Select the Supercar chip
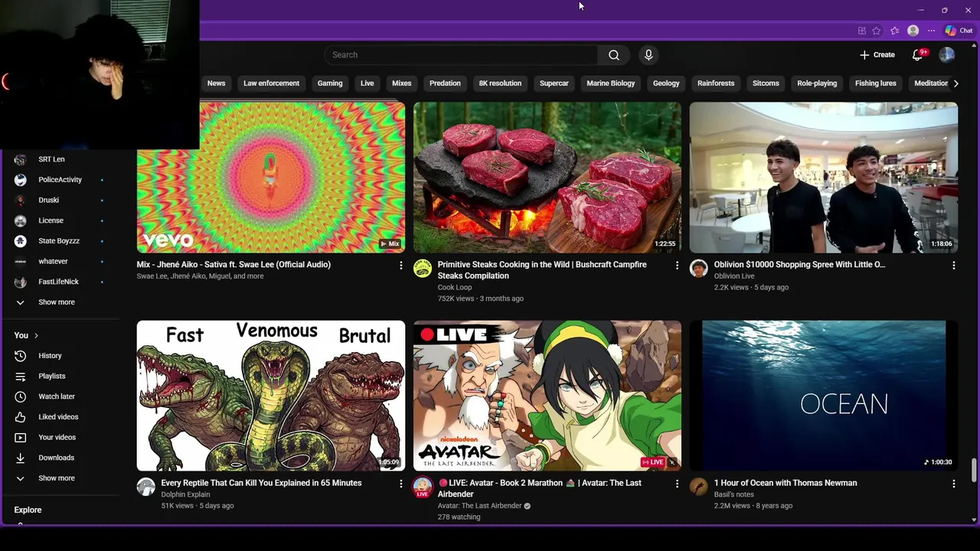This screenshot has height=551, width=980. click(x=554, y=83)
